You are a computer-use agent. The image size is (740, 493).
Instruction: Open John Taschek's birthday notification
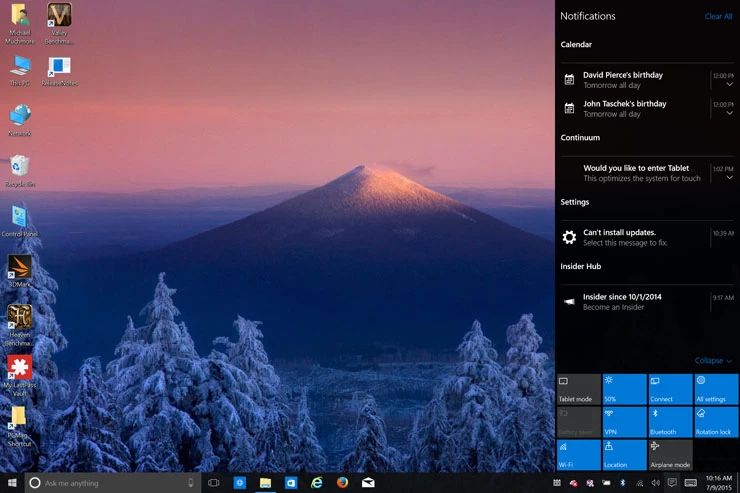pos(647,109)
